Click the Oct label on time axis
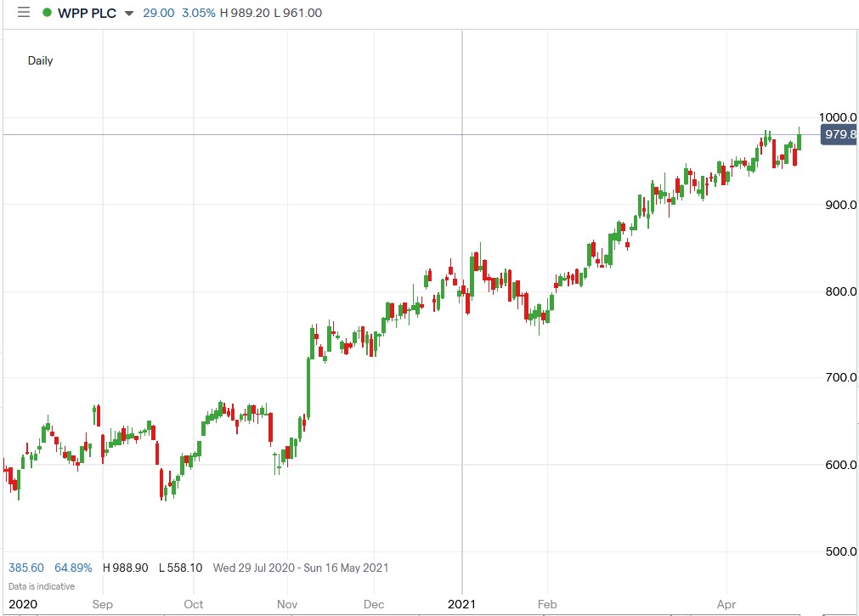The width and height of the screenshot is (859, 616). (x=194, y=604)
